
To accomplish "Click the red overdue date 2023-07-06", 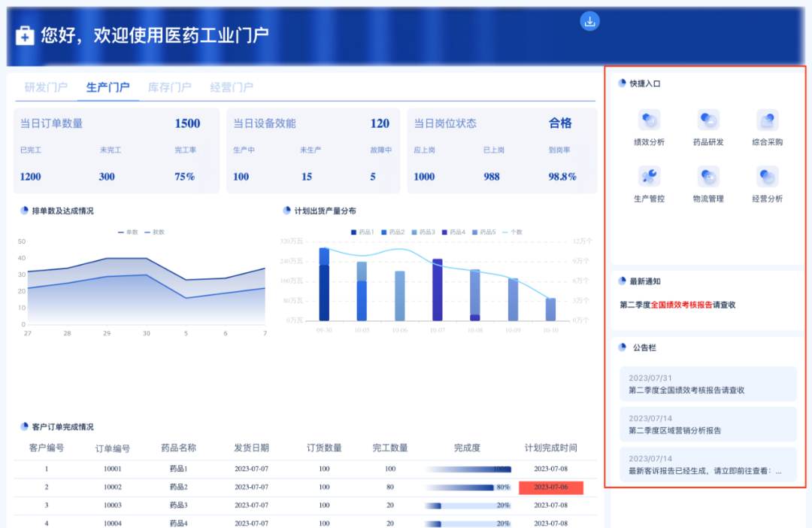I will (551, 487).
